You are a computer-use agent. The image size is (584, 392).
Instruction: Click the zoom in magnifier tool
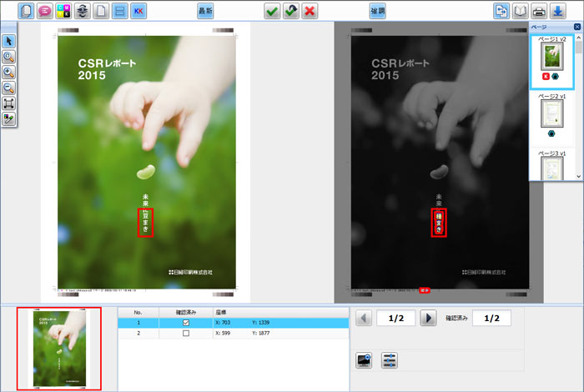click(x=9, y=73)
